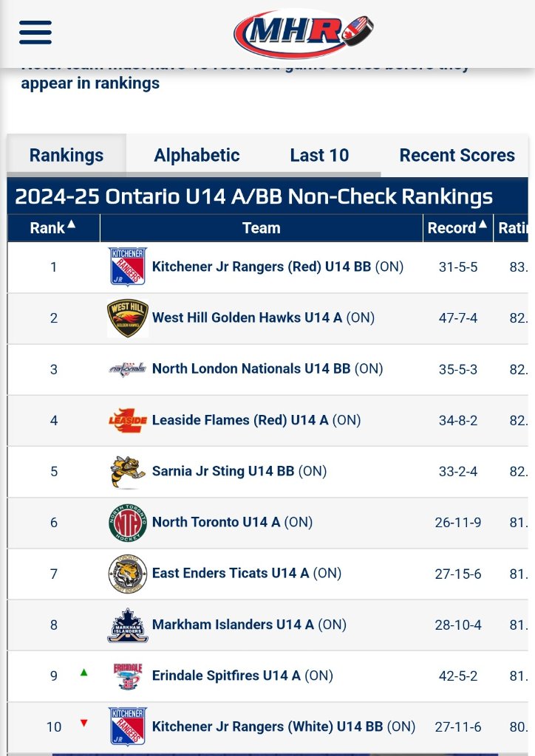
Task: Select the East Enders Ticats tiger logo
Action: 127,574
